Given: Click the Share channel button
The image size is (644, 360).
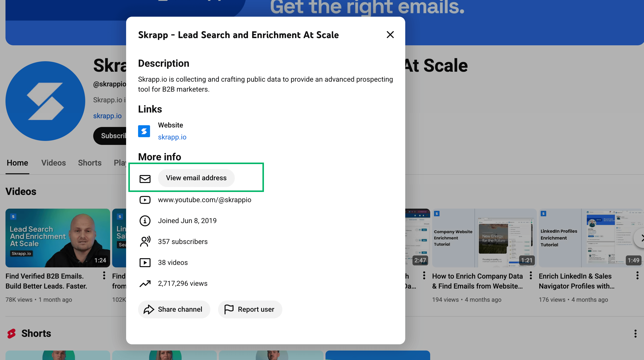Looking at the screenshot, I should tap(174, 309).
